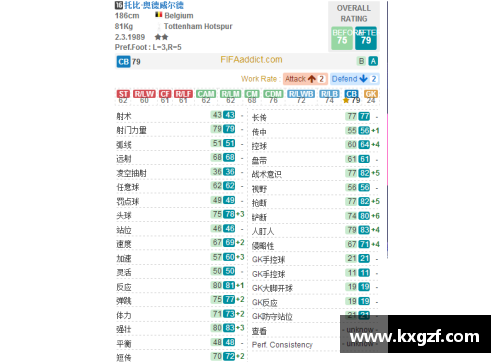Click the GK position badge
Viewport: 500px width, 362px height.
[371, 94]
